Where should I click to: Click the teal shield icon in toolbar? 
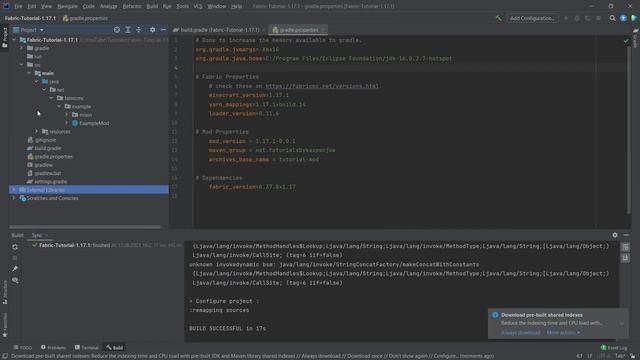point(634,18)
